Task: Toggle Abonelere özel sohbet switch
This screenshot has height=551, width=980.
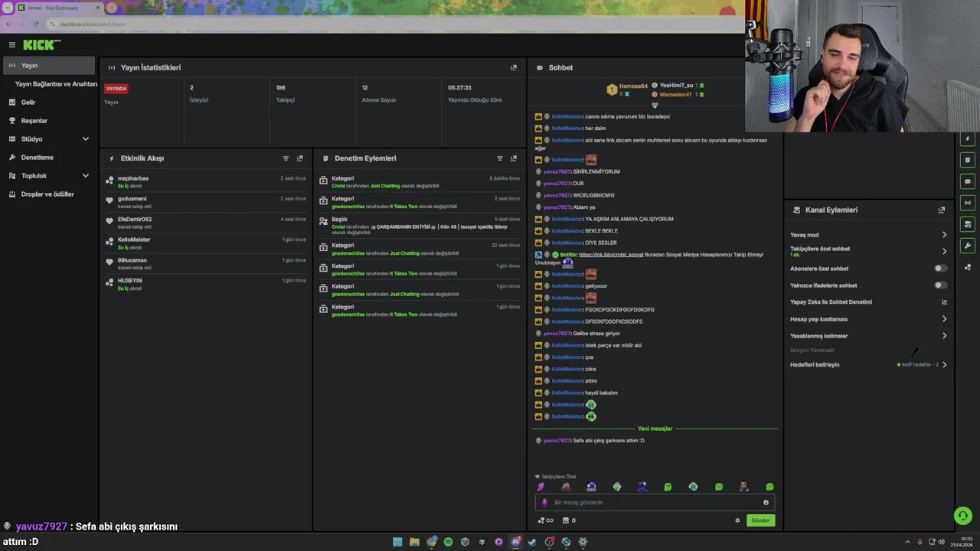Action: pos(941,269)
